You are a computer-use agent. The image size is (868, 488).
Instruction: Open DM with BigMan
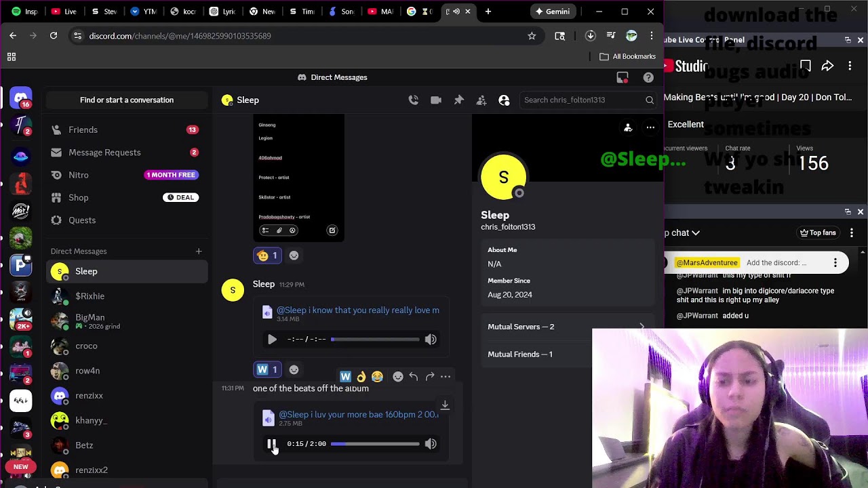point(127,321)
